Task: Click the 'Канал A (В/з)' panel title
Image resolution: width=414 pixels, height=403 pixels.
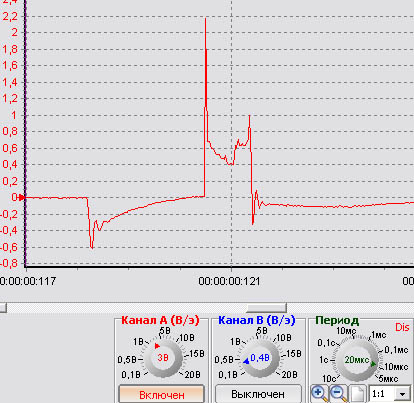Action: 160,320
